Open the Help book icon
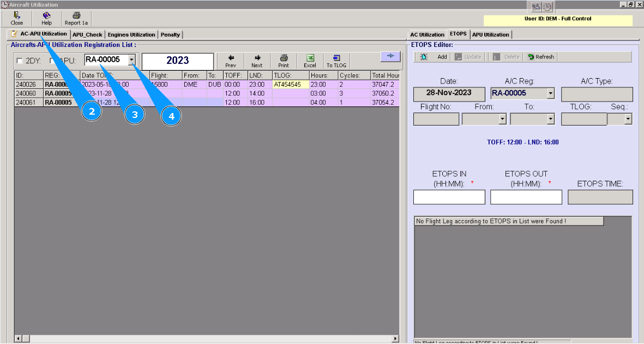 (47, 15)
